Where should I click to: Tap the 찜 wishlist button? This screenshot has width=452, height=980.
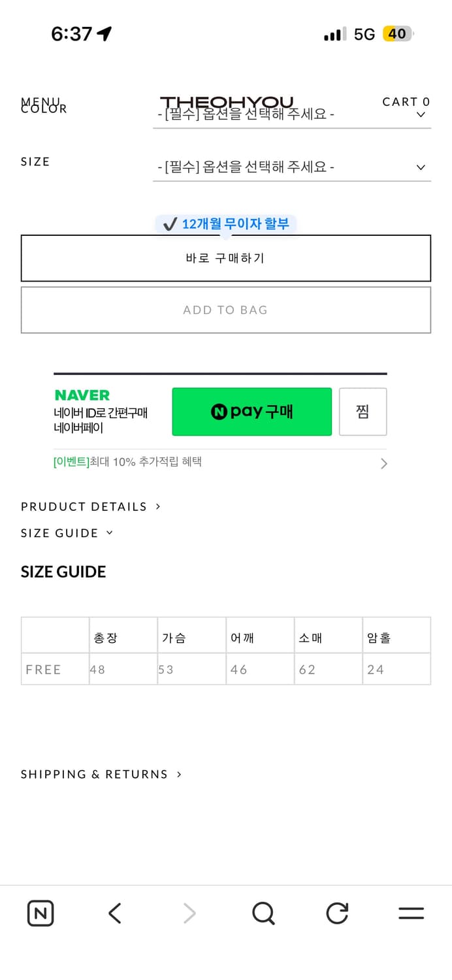[x=363, y=412]
